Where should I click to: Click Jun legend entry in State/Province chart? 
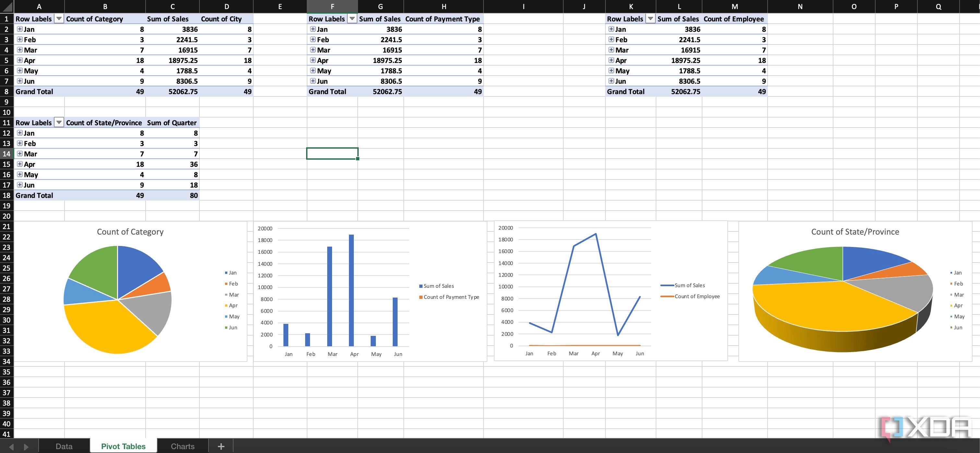[956, 327]
